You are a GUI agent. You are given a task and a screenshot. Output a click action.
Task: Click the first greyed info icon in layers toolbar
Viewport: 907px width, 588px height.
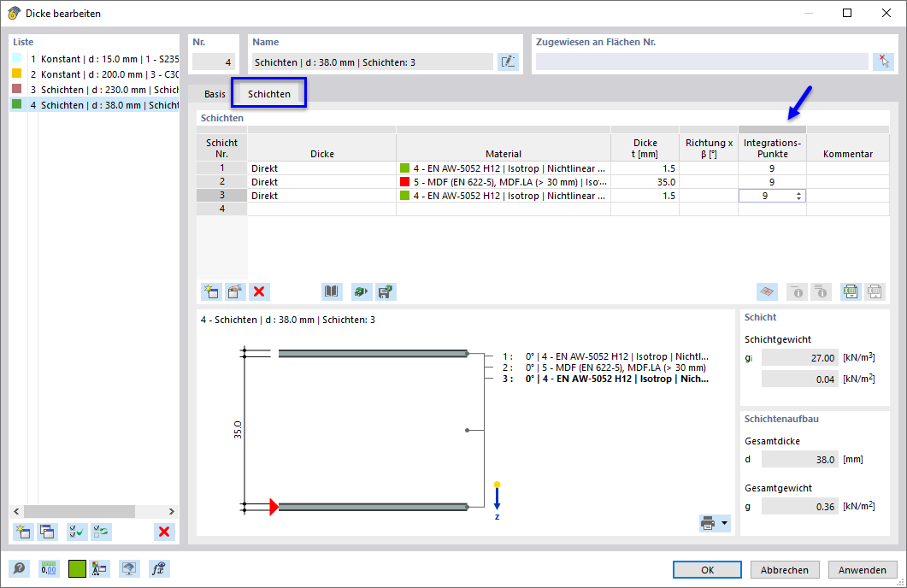797,292
